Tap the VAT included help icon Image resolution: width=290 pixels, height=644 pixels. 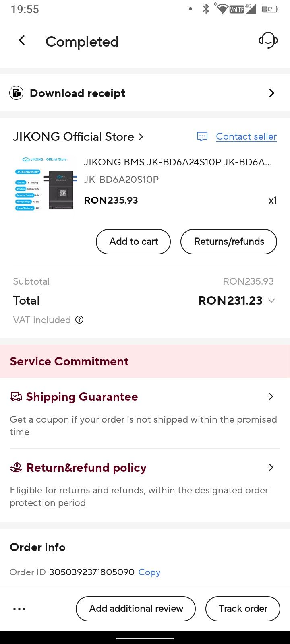80,320
